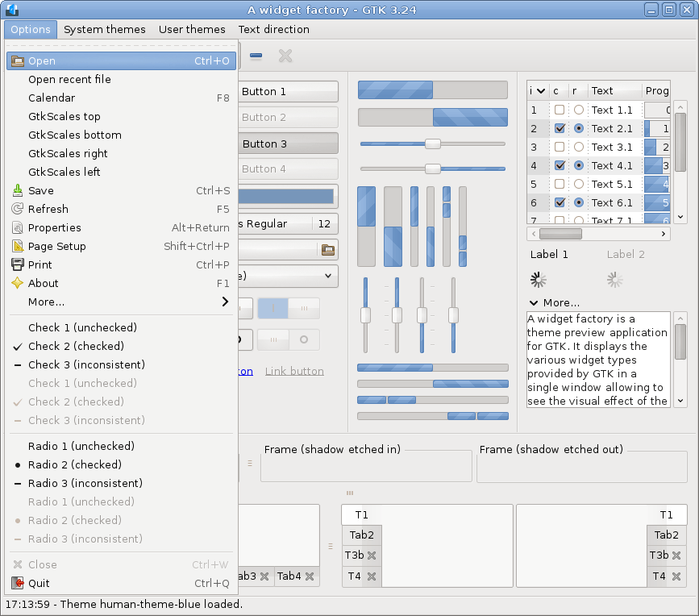Click the text view scroll down arrow
The image size is (699, 616).
click(x=680, y=401)
